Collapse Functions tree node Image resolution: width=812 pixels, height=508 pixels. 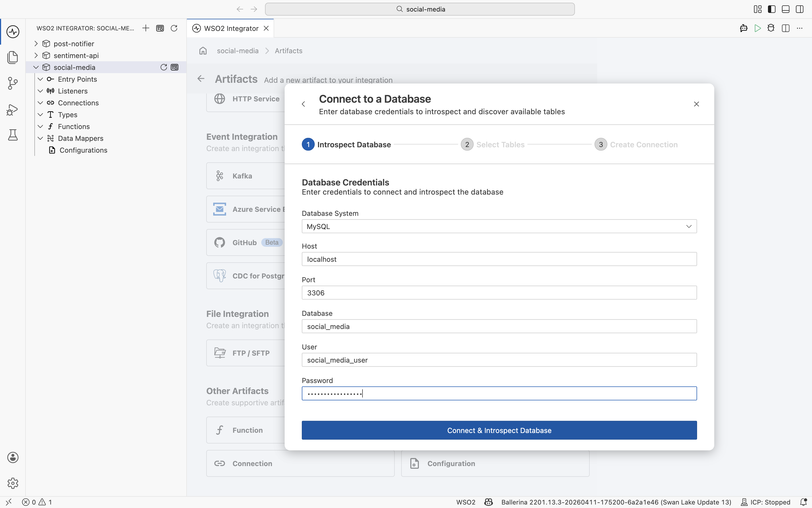coord(40,126)
